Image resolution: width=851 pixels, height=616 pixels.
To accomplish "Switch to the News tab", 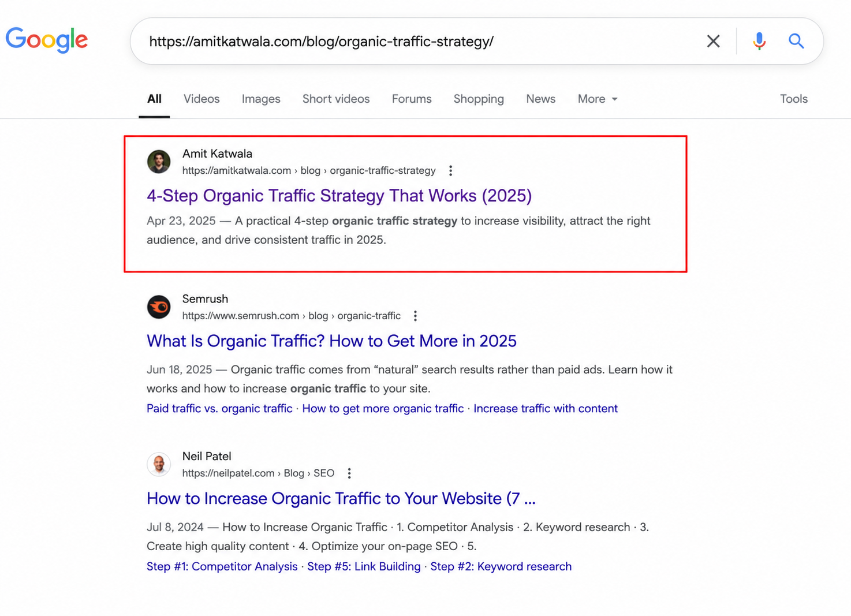I will (x=540, y=99).
